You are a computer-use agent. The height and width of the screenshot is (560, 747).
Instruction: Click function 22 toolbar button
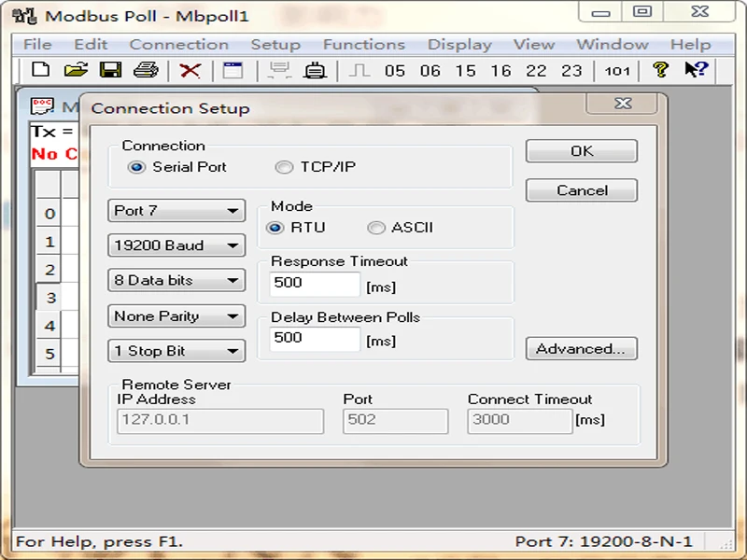coord(536,71)
